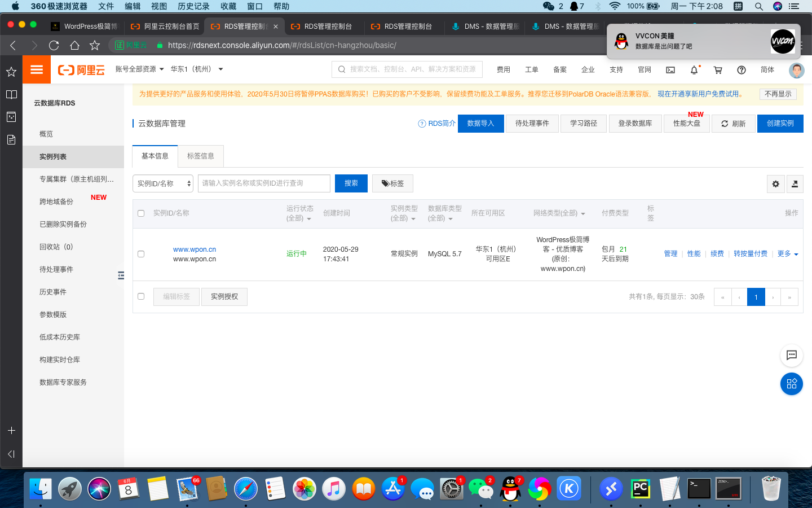
Task: Click the blue create instance button
Action: (780, 124)
